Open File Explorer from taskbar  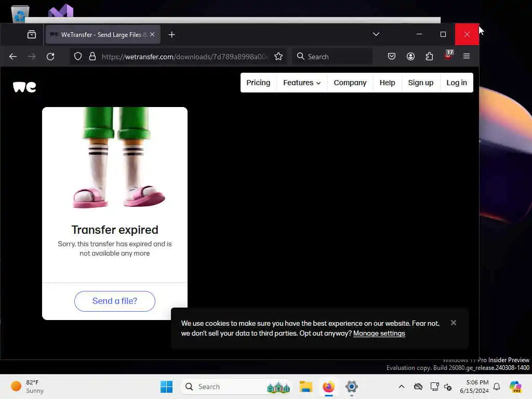pyautogui.click(x=305, y=387)
